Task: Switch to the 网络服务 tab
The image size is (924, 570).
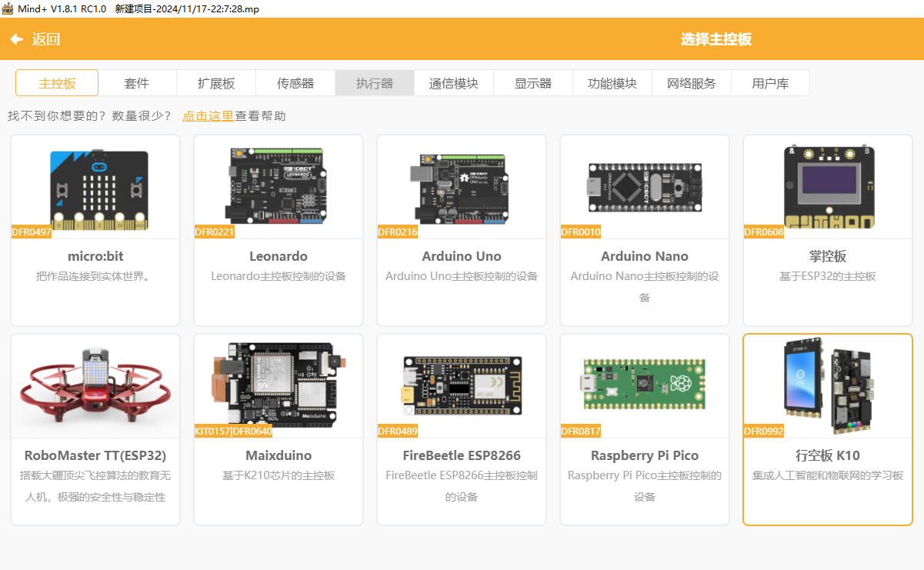Action: (692, 83)
